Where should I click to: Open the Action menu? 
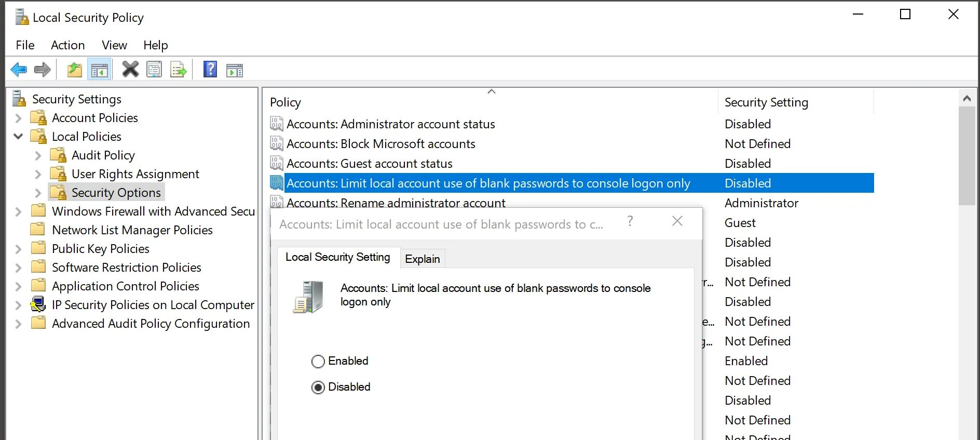(67, 45)
